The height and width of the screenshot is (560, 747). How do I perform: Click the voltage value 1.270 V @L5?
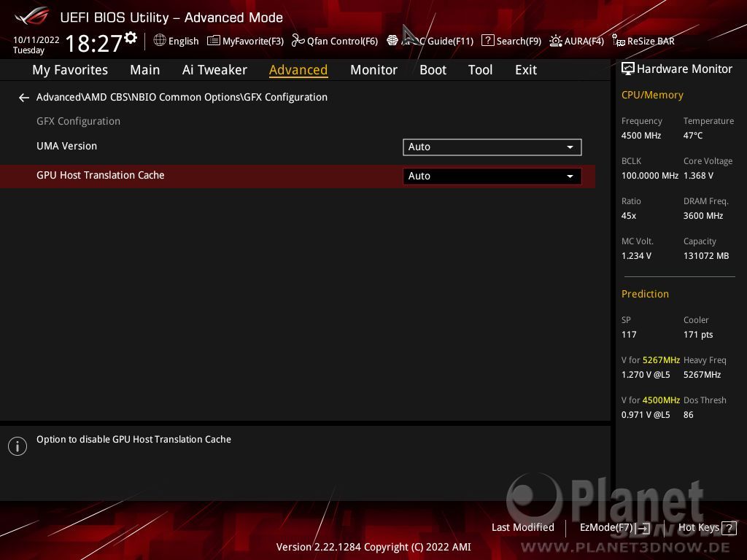click(x=646, y=375)
